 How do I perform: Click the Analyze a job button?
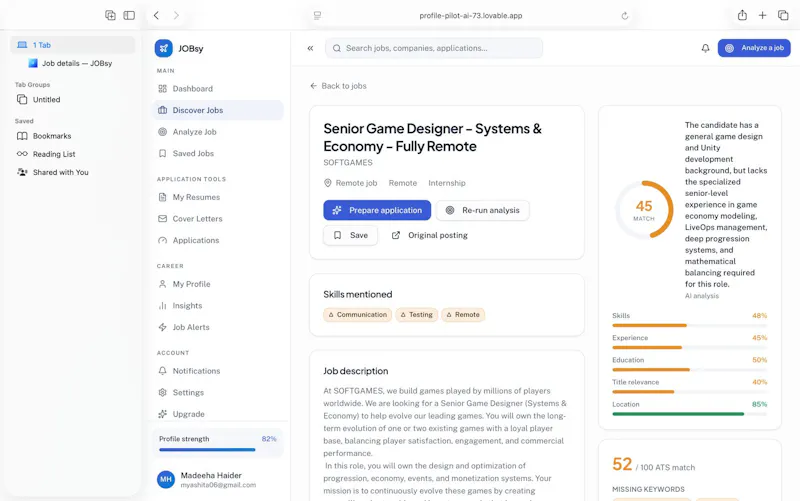click(x=754, y=48)
